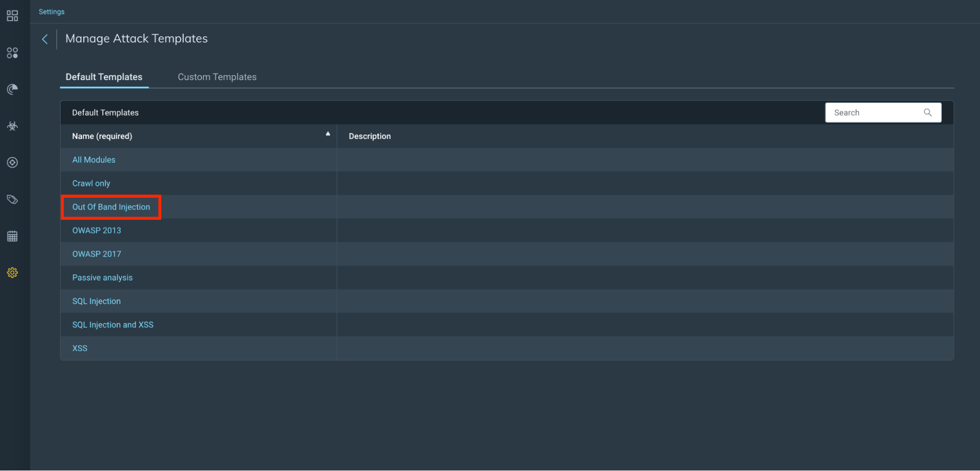
Task: Toggle sort arrow on Name column
Action: 328,133
